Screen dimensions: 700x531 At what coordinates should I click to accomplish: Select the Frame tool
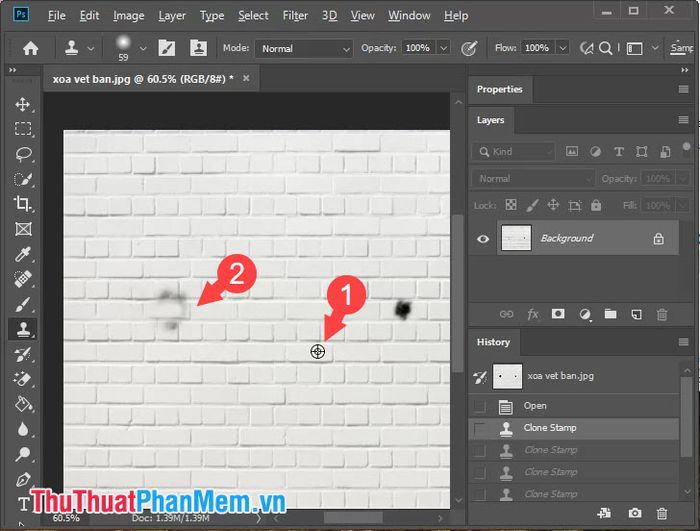click(23, 229)
